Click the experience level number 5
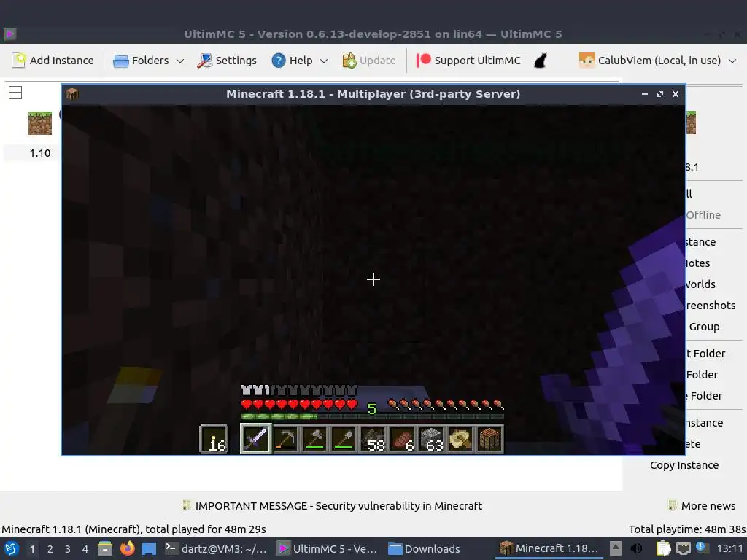747x560 pixels. click(372, 408)
